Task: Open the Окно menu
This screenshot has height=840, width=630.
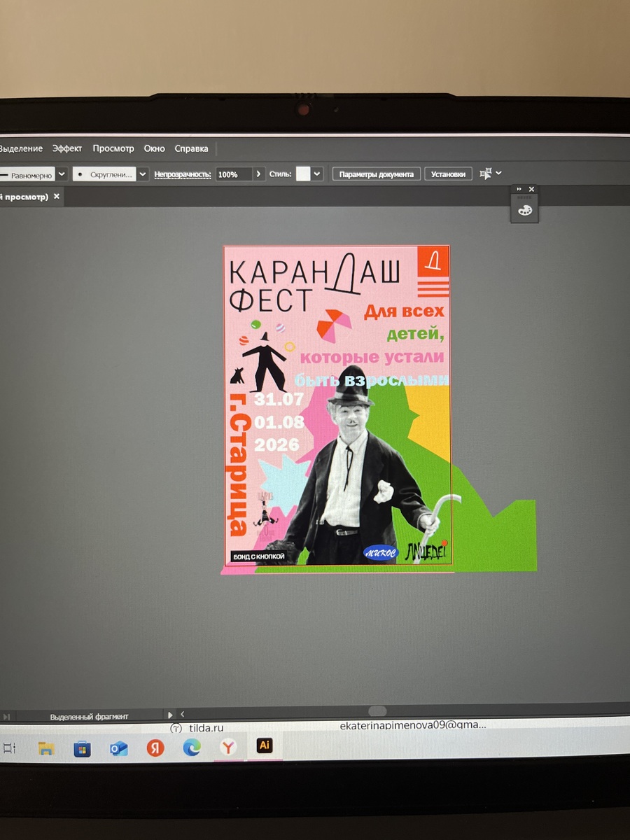Action: (x=155, y=148)
